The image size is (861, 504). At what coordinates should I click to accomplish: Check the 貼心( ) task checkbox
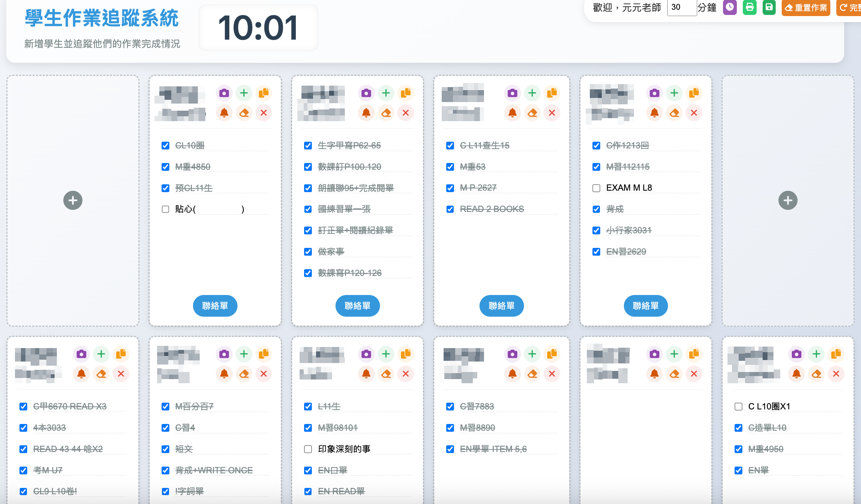(165, 209)
